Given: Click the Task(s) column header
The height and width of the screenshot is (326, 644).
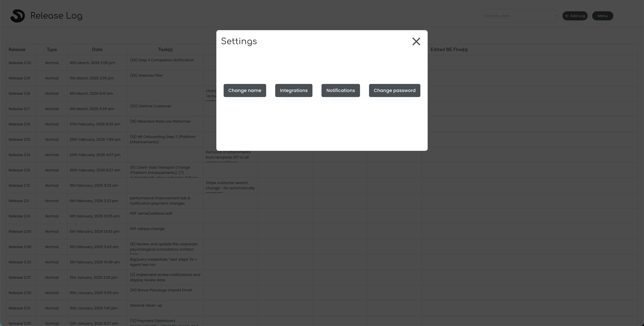Looking at the screenshot, I should point(165,49).
